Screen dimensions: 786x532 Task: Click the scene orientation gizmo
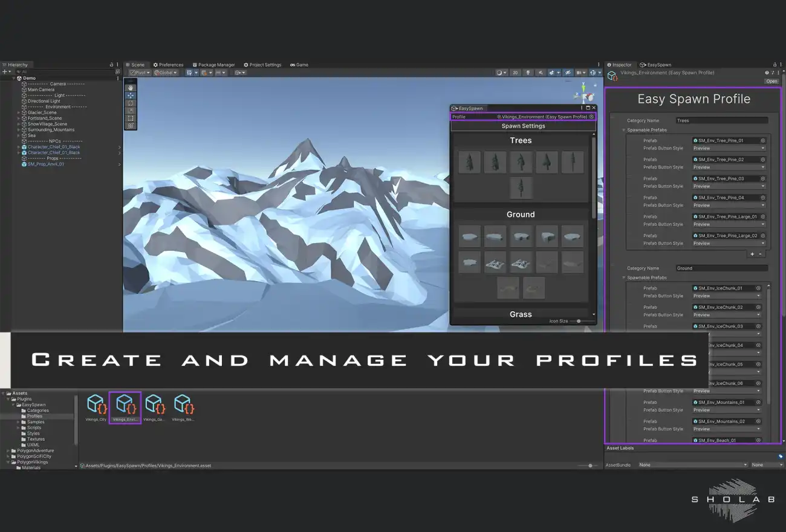pyautogui.click(x=585, y=94)
